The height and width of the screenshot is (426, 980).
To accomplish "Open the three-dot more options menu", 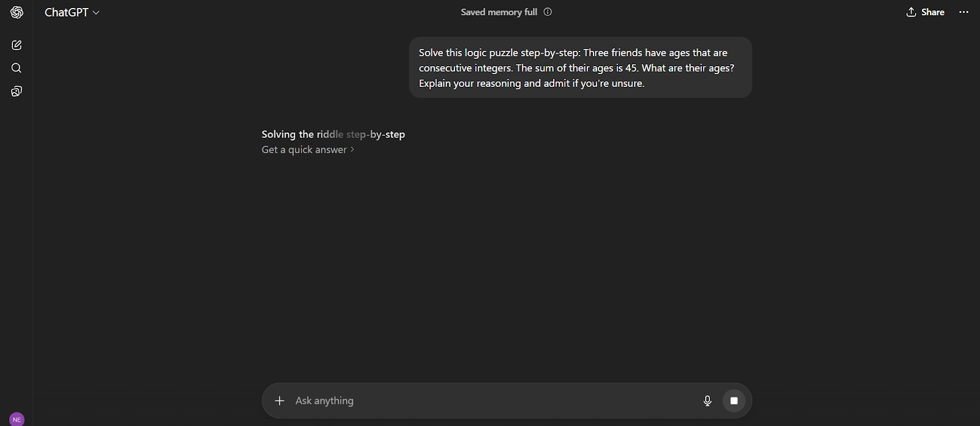I will click(964, 12).
